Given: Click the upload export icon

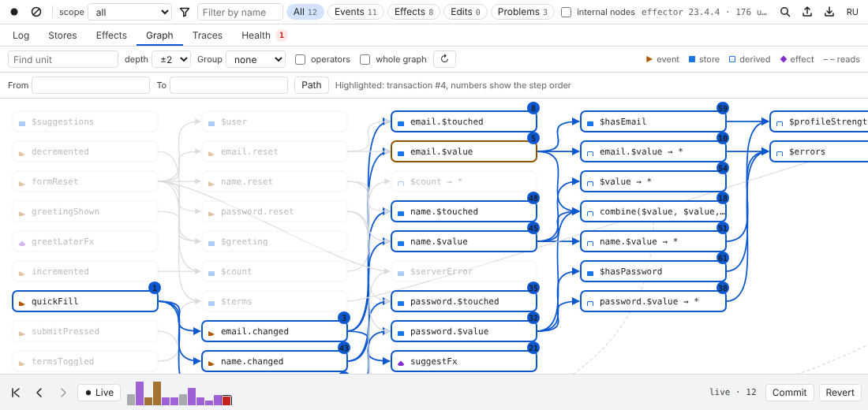Looking at the screenshot, I should pos(807,12).
